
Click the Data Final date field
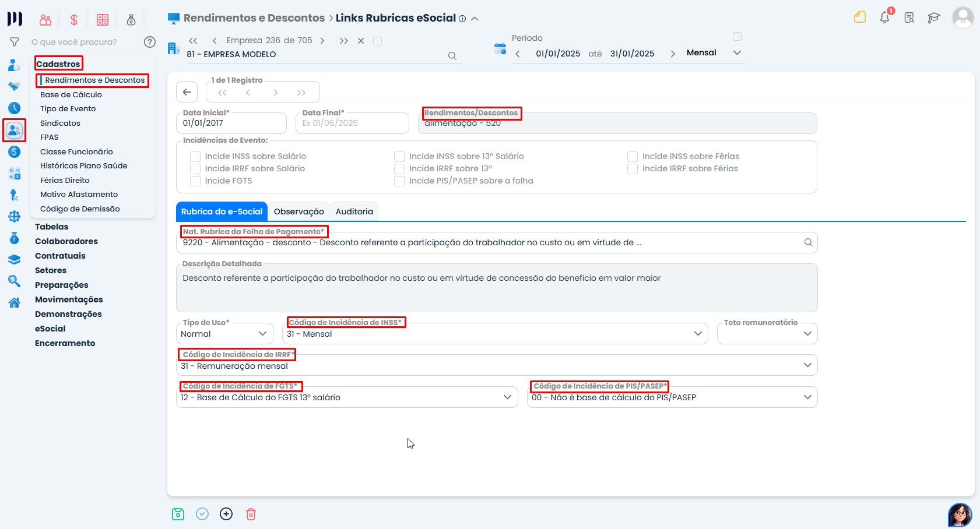[x=352, y=123]
